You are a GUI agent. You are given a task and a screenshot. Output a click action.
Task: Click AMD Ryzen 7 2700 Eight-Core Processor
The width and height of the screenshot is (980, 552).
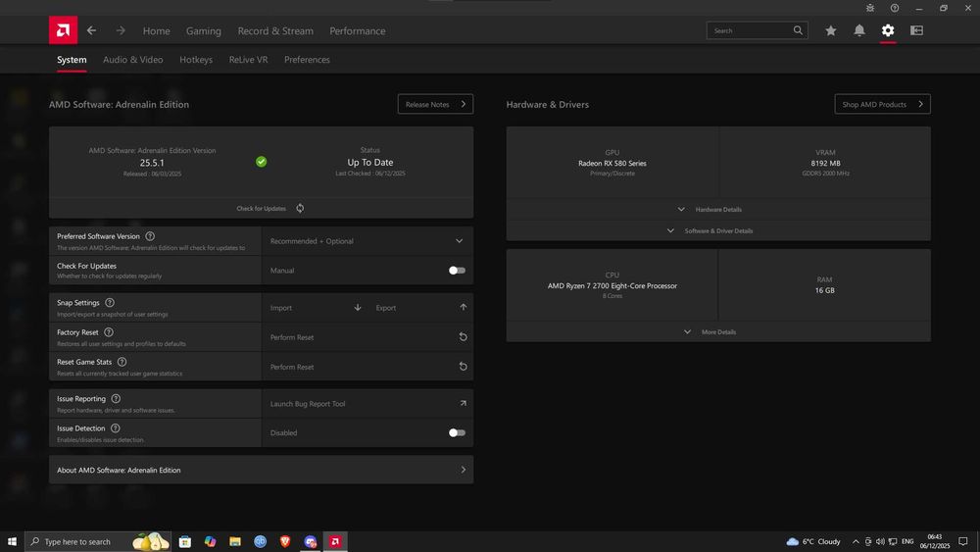click(612, 285)
